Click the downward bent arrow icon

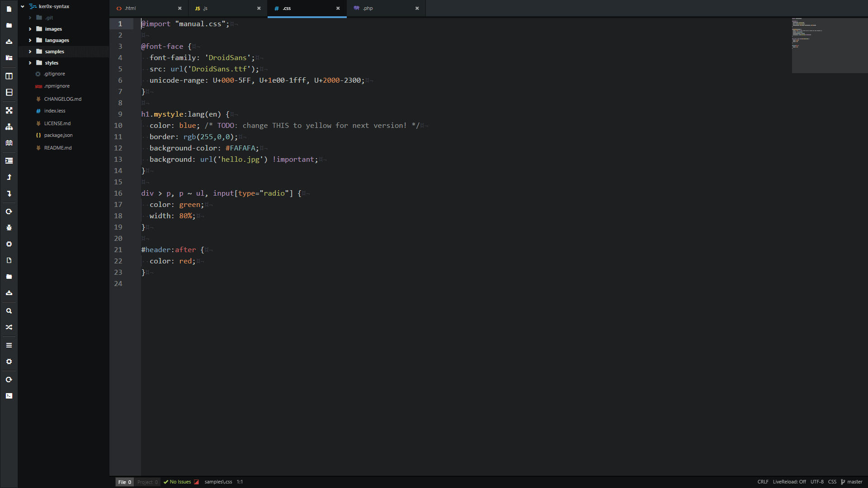point(9,193)
